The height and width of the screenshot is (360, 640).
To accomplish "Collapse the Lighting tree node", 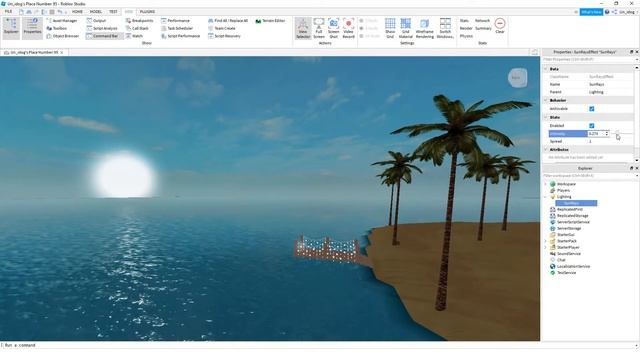I will 545,197.
